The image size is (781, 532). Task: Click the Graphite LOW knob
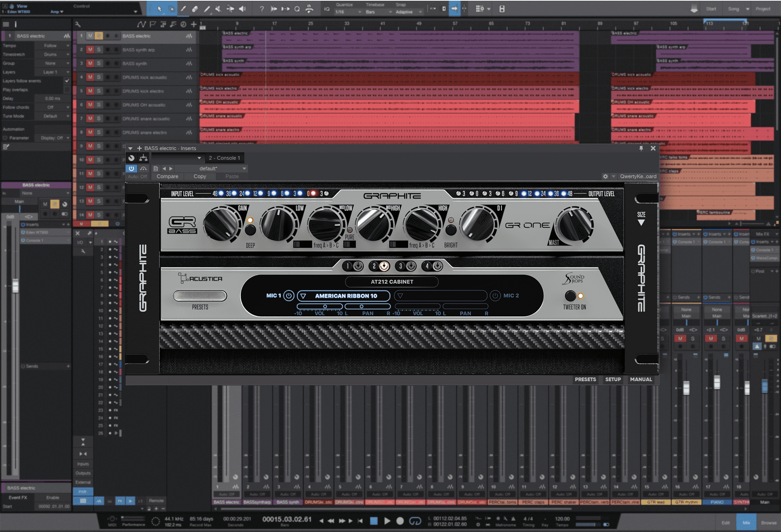[x=279, y=225]
